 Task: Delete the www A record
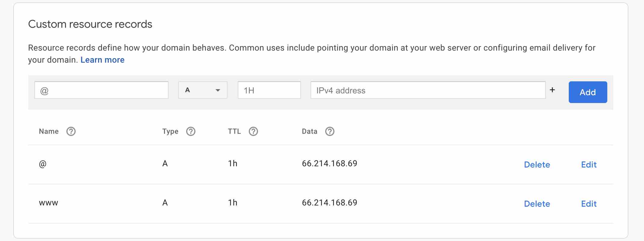[537, 204]
